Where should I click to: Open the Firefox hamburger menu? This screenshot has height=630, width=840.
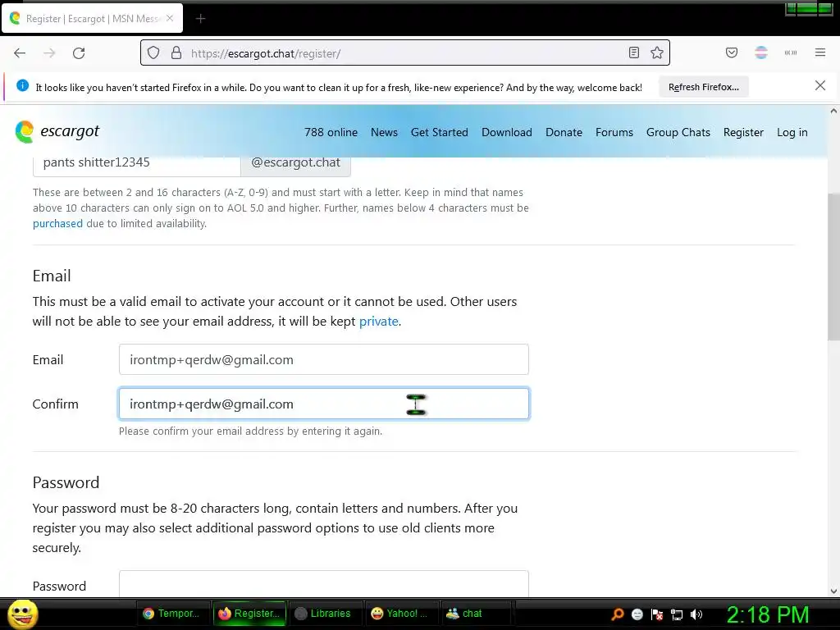[819, 52]
